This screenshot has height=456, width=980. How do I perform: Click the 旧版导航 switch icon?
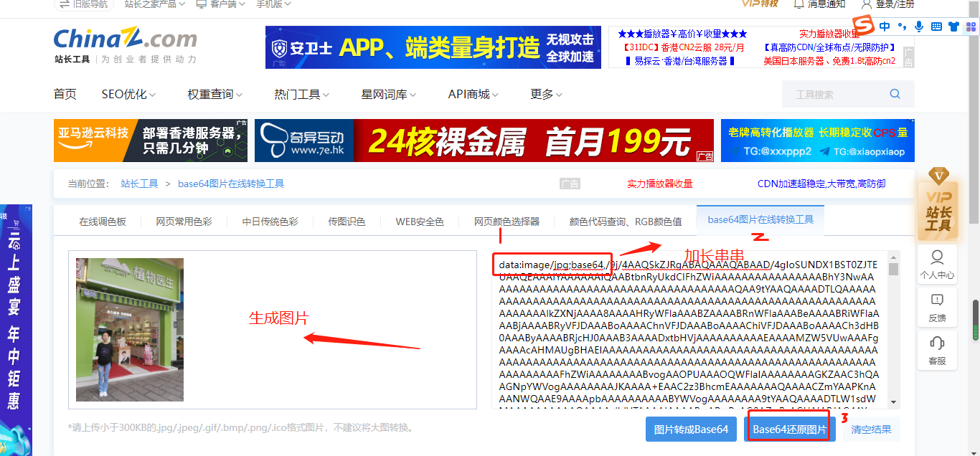[64, 4]
